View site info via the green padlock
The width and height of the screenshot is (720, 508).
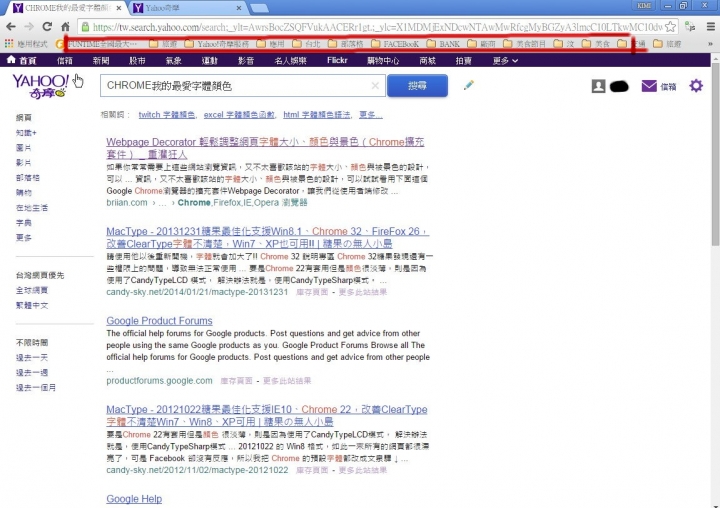coord(85,27)
